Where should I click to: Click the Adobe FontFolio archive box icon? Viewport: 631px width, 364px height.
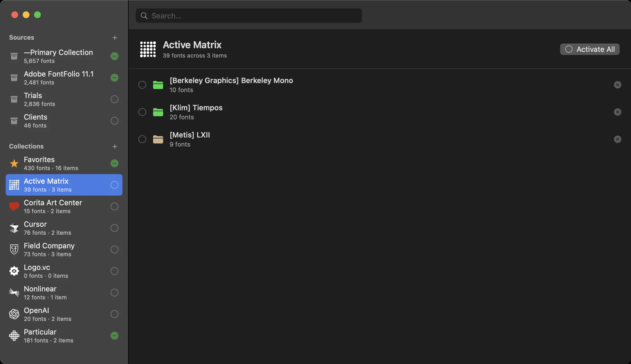point(14,78)
